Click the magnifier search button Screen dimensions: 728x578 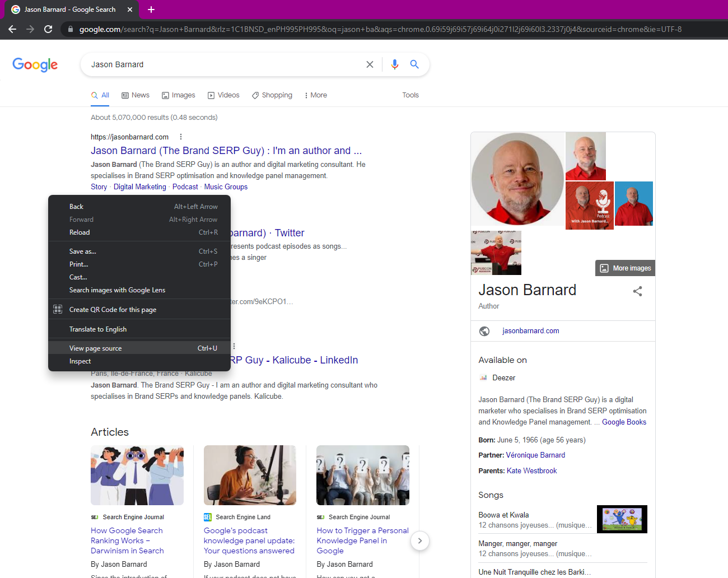click(x=414, y=64)
